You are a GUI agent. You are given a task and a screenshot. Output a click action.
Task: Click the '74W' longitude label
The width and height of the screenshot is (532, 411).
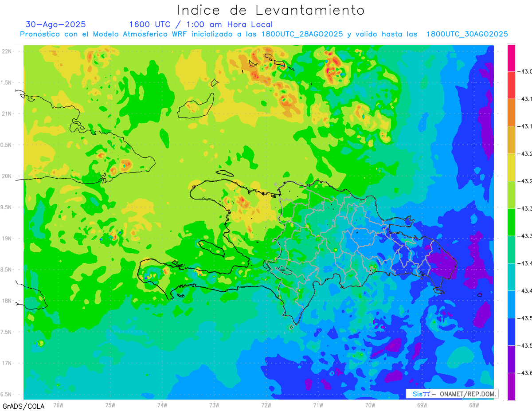pos(162,405)
